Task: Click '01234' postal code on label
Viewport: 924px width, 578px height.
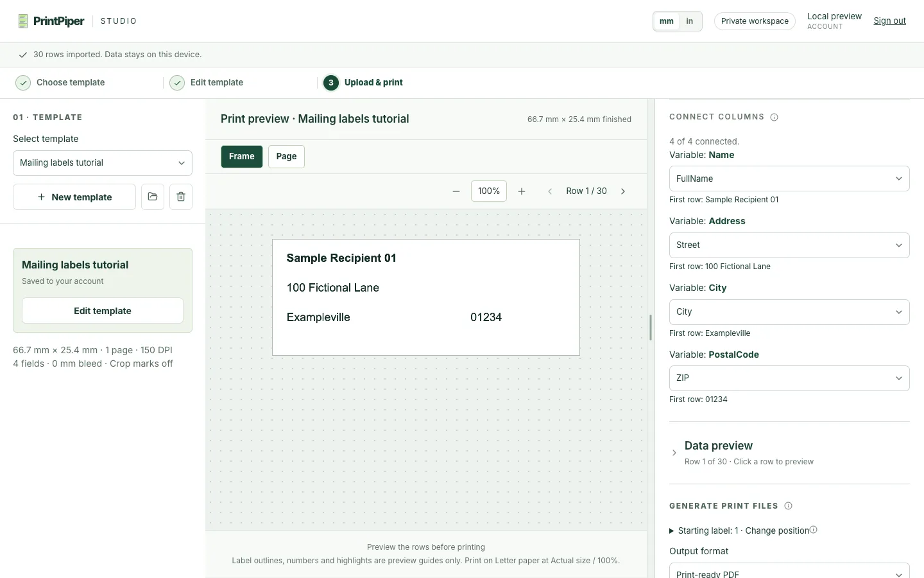Action: pos(486,317)
